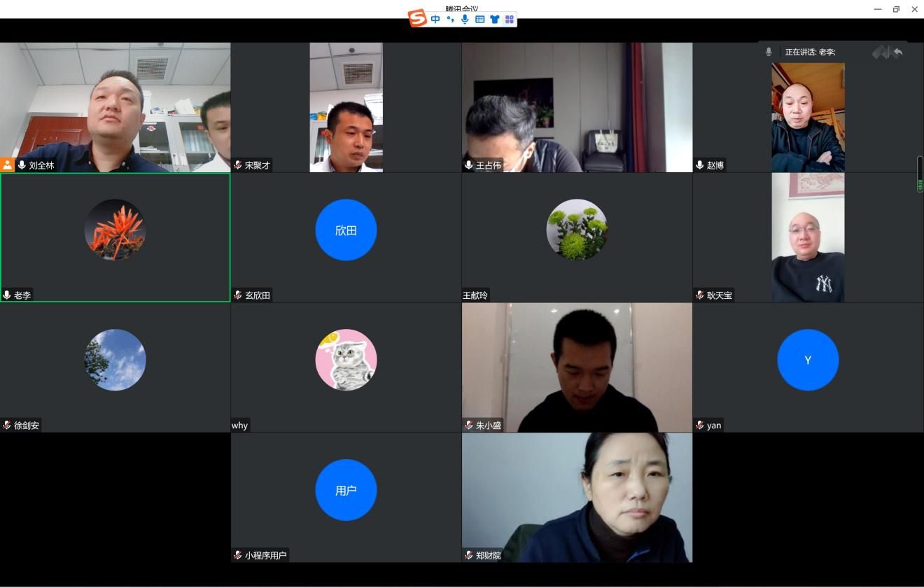Click the return arrow in speaker bar
The width and height of the screenshot is (924, 588).
(898, 52)
